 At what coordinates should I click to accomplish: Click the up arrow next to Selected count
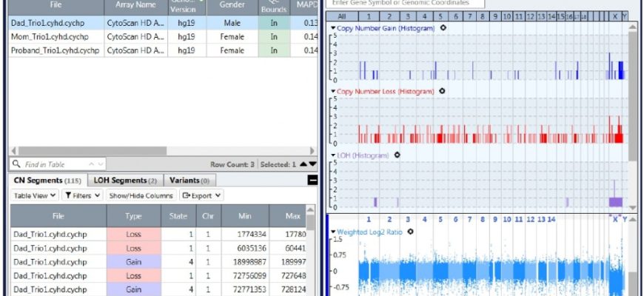coord(303,164)
